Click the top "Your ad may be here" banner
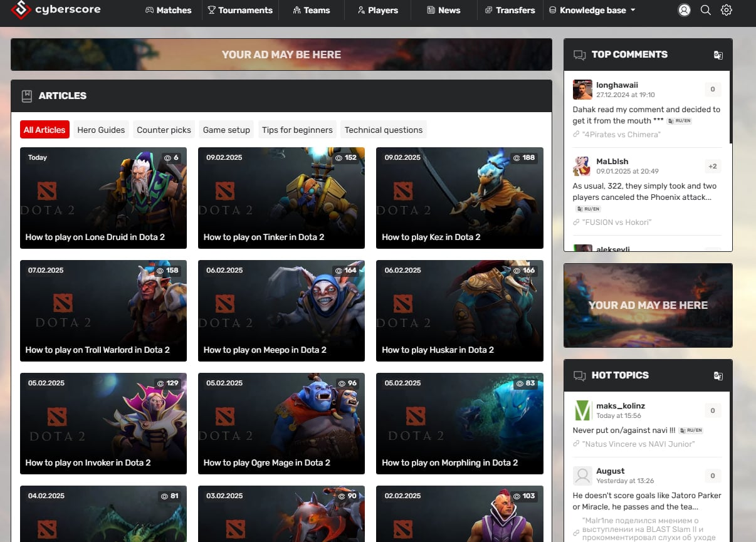756x542 pixels. [x=281, y=55]
